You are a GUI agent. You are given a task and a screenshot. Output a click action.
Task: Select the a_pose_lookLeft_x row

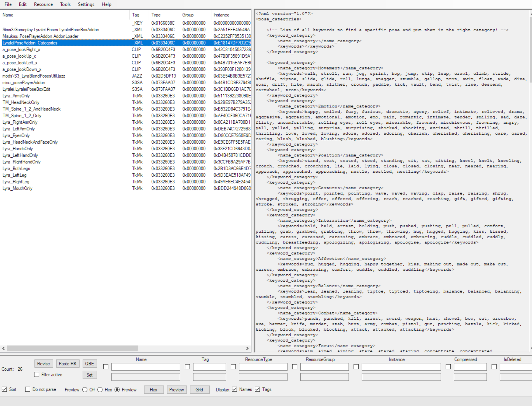click(x=126, y=63)
